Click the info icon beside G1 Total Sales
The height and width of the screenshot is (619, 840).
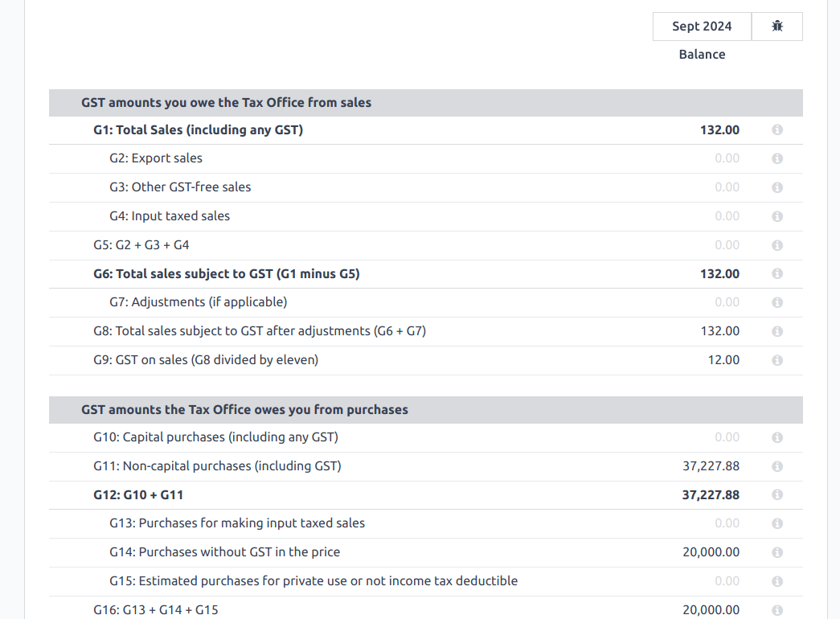(x=777, y=129)
